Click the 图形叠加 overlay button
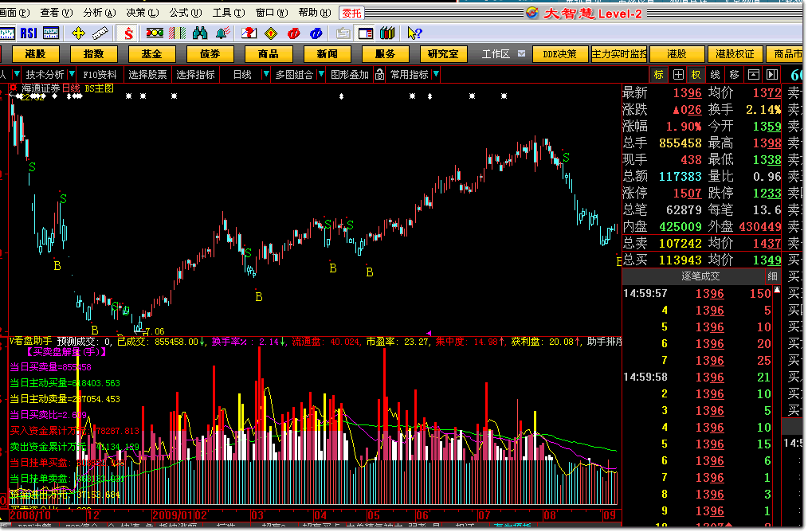Image resolution: width=808 pixels, height=532 pixels. (349, 75)
